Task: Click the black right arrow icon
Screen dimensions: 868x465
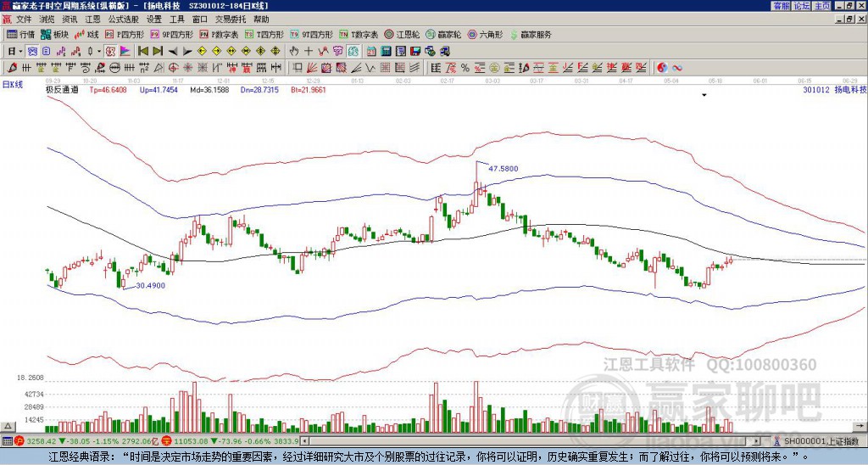Action: [187, 51]
